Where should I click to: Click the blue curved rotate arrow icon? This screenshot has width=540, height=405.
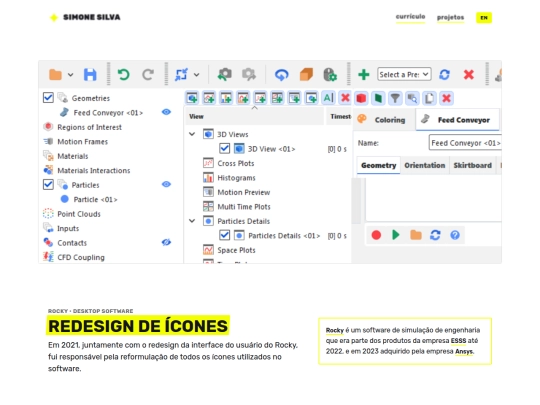pos(281,74)
